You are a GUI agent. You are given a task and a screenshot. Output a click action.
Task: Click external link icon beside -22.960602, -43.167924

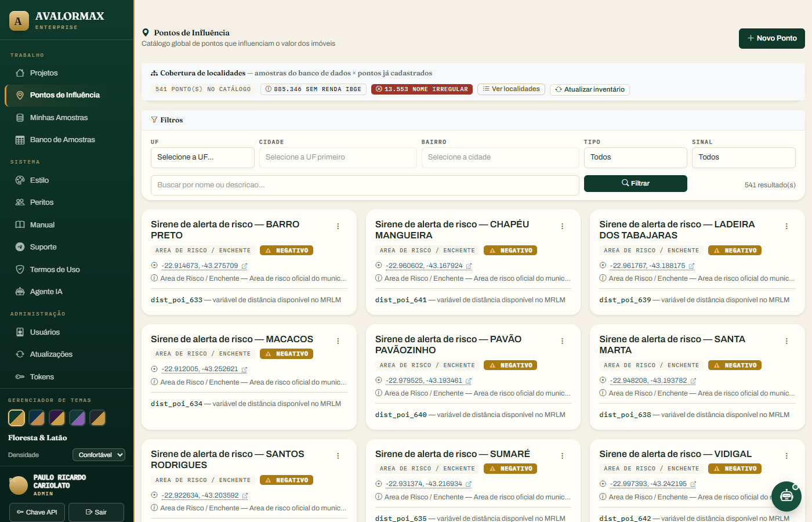pyautogui.click(x=469, y=266)
